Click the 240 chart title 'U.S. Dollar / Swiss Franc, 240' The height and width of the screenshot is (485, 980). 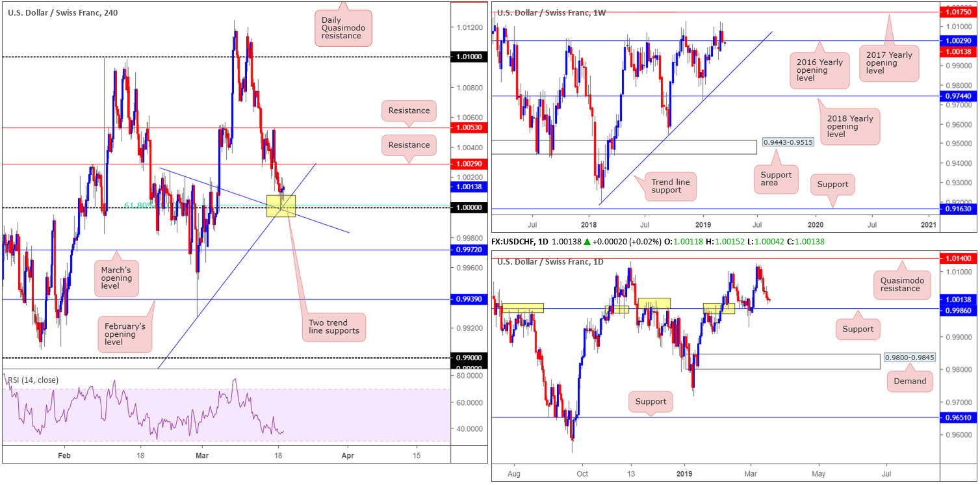(x=62, y=12)
